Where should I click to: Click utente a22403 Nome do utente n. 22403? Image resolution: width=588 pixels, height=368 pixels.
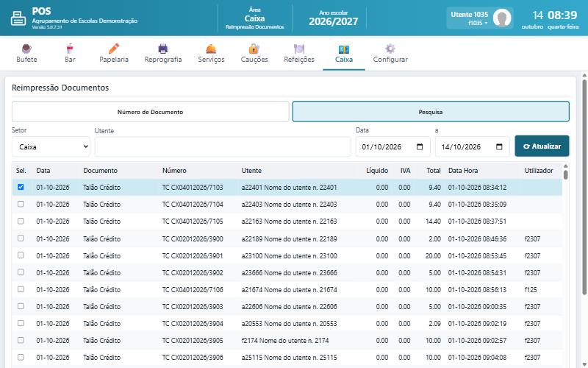pyautogui.click(x=289, y=205)
